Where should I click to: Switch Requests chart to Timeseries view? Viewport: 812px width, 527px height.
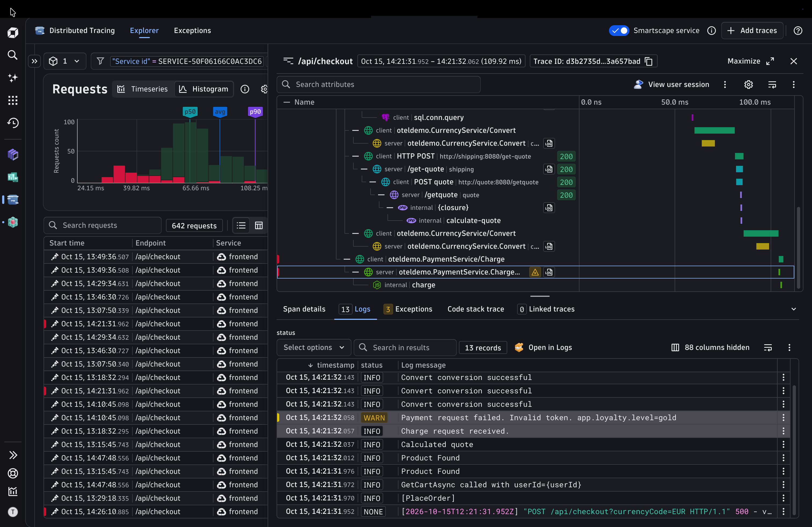(x=143, y=89)
